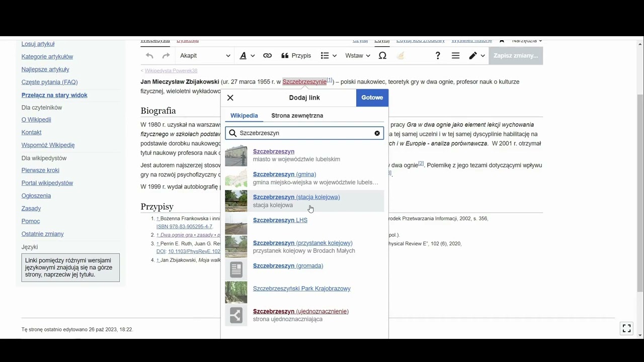The height and width of the screenshot is (362, 644).
Task: Click the Zapisz zmiany button
Action: (x=516, y=56)
